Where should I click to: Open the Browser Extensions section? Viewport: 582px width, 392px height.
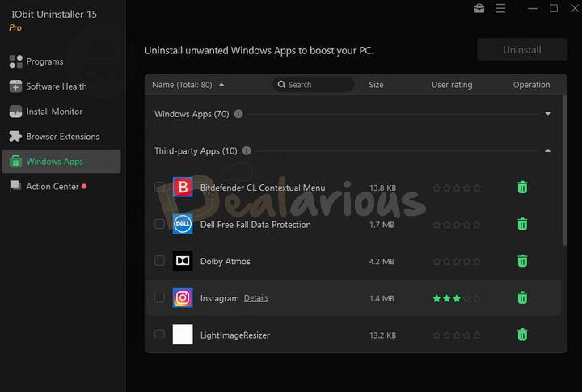coord(61,137)
